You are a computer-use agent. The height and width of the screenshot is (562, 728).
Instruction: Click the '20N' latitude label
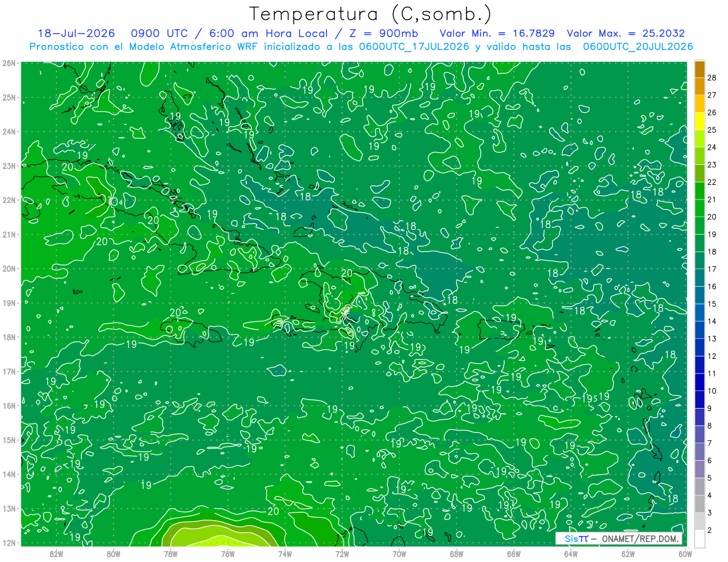pos(9,269)
